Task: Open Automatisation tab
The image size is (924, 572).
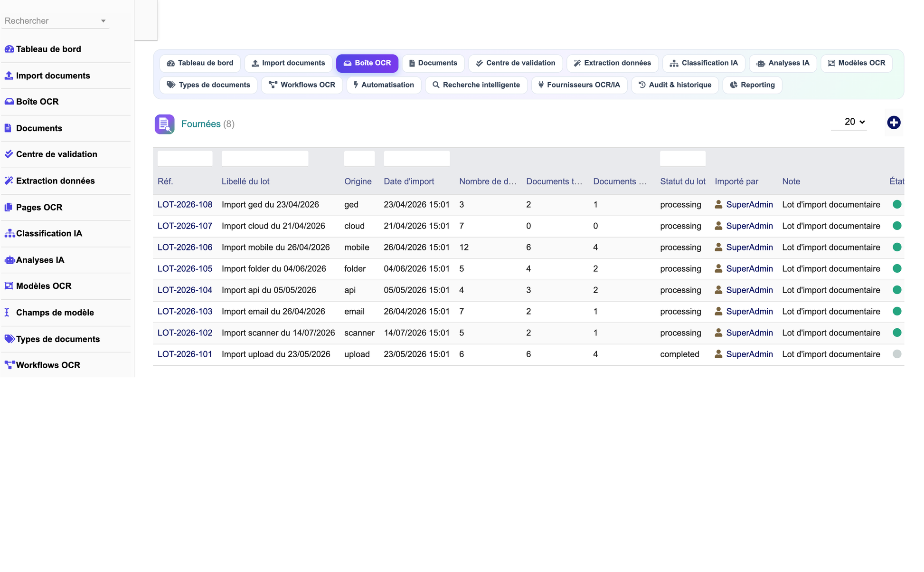Action: coord(384,85)
